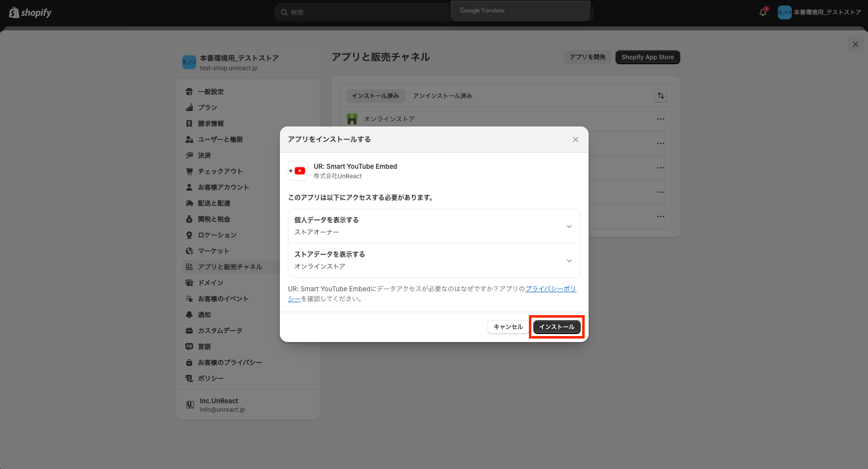
Task: Click the 配送と配達 truck icon
Action: [x=189, y=203]
